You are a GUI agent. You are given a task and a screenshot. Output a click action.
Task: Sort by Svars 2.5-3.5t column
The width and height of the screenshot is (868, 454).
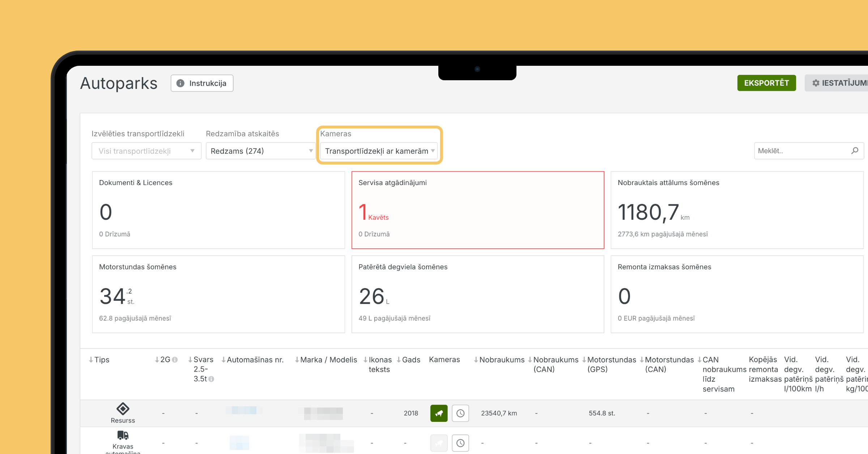[201, 369]
